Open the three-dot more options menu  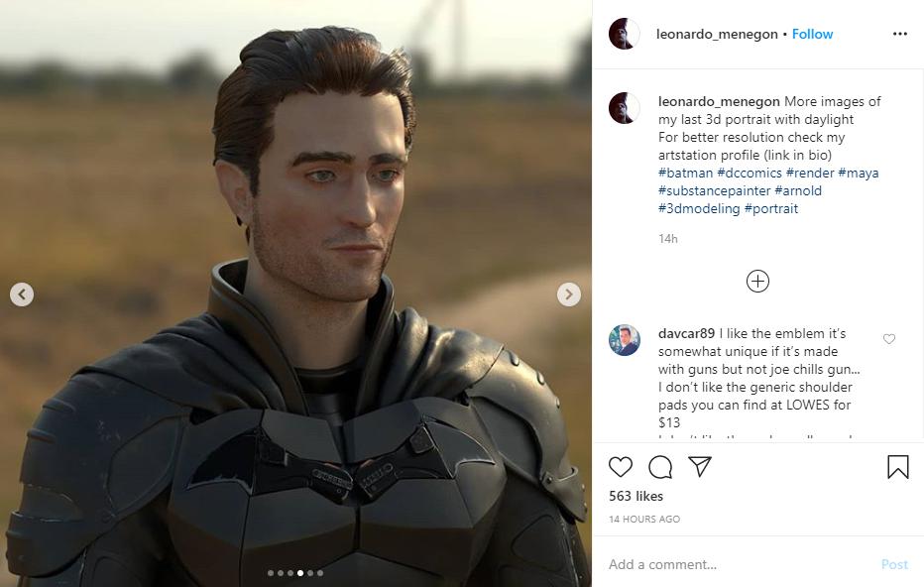tap(899, 34)
